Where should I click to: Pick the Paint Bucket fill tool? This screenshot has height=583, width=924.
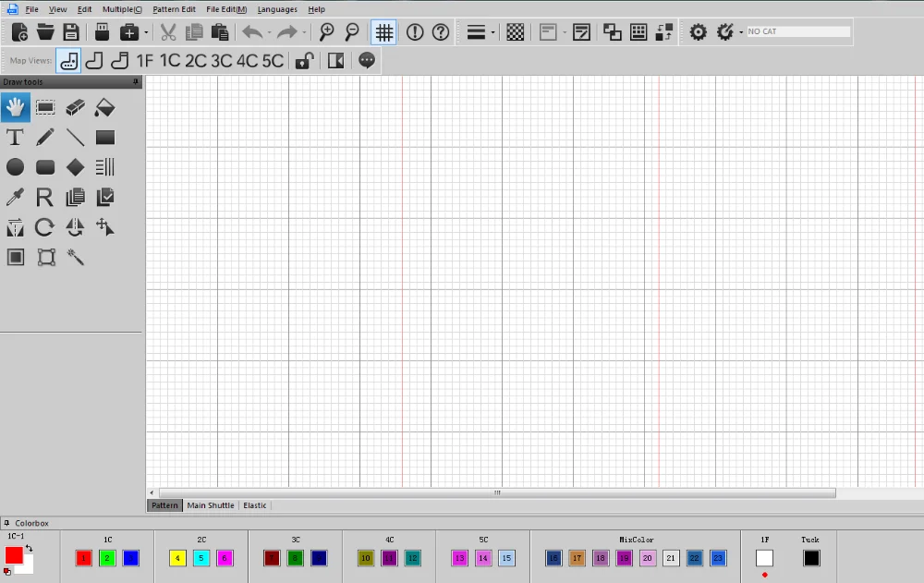click(x=104, y=108)
